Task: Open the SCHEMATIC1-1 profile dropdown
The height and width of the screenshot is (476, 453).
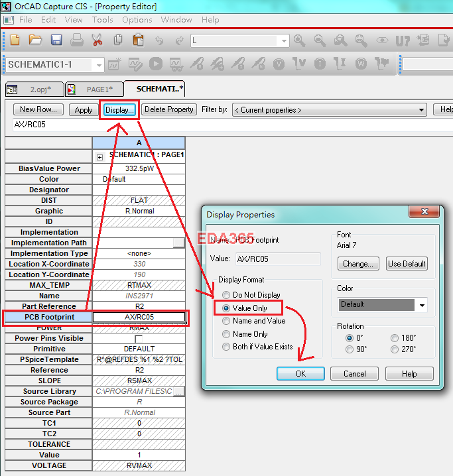Action: coord(99,65)
